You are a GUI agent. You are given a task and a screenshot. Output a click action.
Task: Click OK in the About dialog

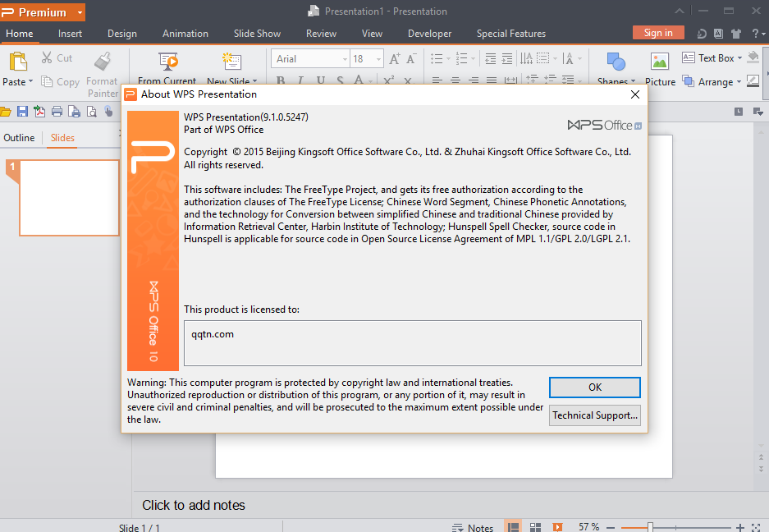595,388
